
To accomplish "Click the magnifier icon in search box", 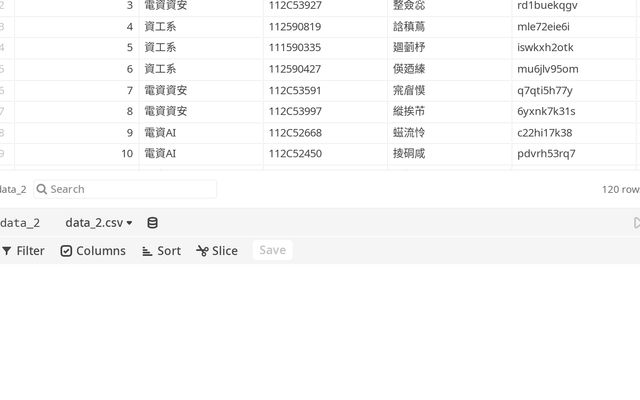I will click(41, 189).
